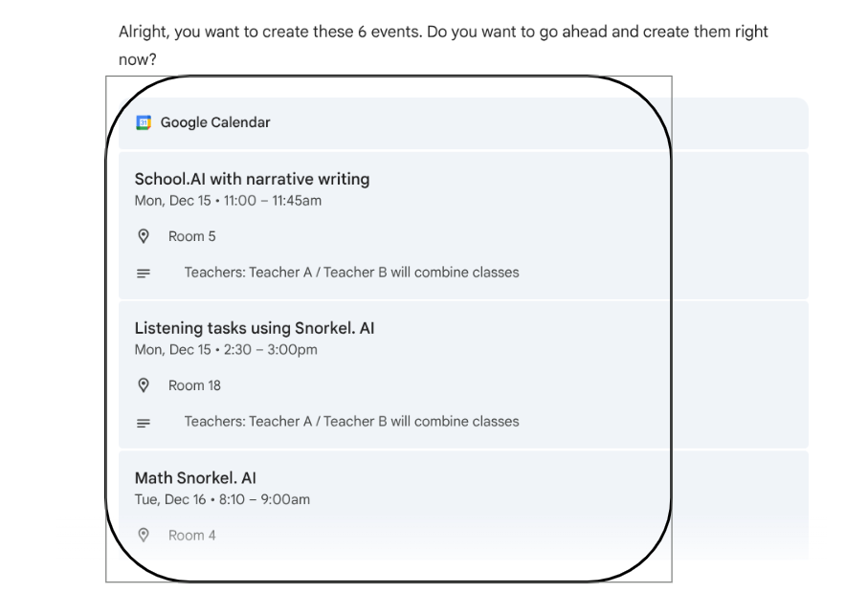Select the Room 5 location text

pyautogui.click(x=192, y=236)
